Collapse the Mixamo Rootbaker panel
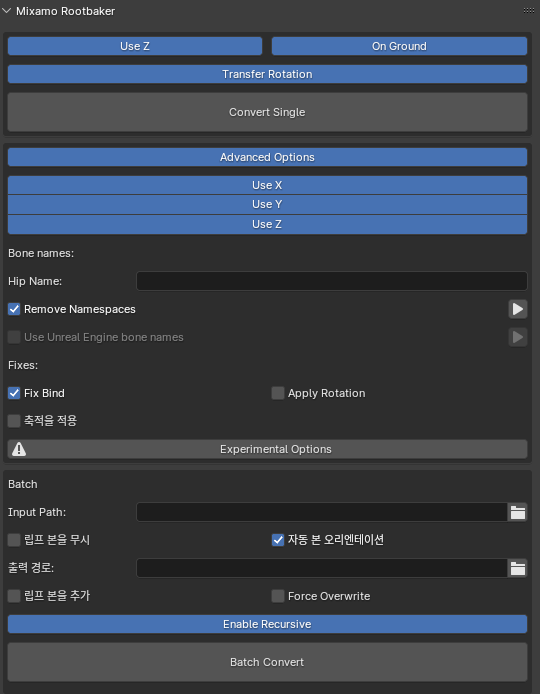 point(7,11)
